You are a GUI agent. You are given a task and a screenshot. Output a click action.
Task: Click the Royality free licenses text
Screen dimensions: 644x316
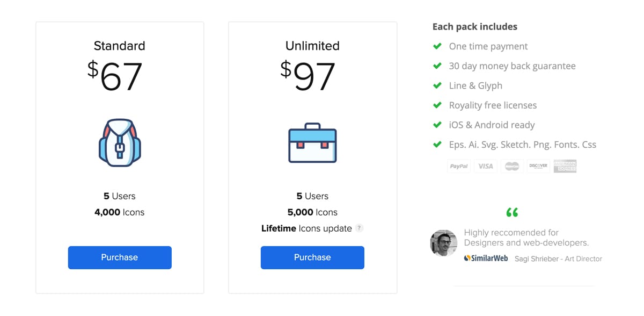(493, 105)
